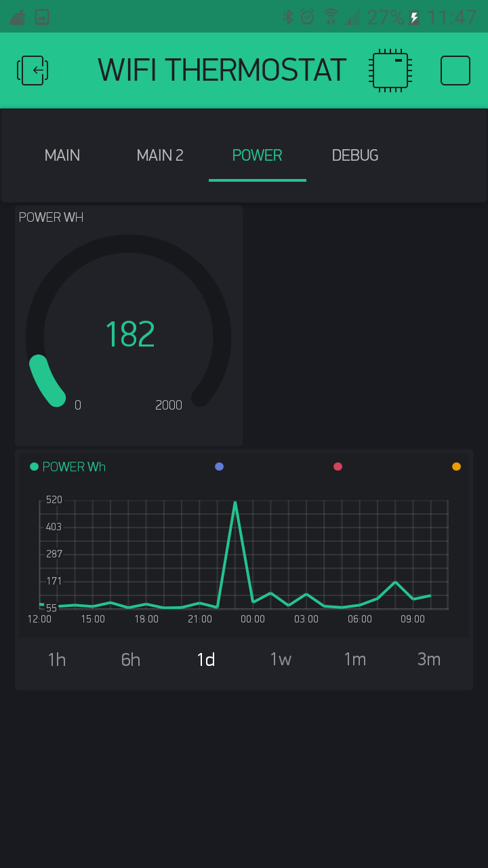The height and width of the screenshot is (868, 488).
Task: Select the 1h chart time range
Action: tap(57, 659)
